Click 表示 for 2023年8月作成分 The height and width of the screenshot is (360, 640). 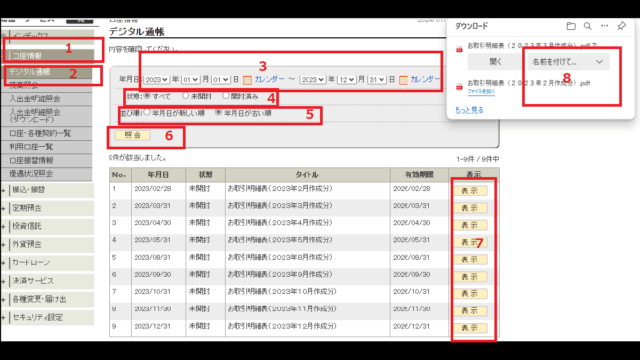pyautogui.click(x=470, y=260)
